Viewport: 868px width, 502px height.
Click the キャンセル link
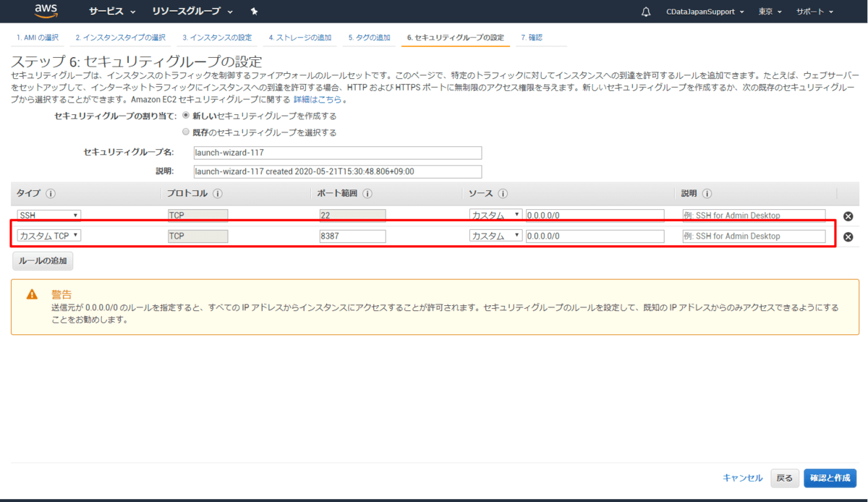tap(743, 478)
